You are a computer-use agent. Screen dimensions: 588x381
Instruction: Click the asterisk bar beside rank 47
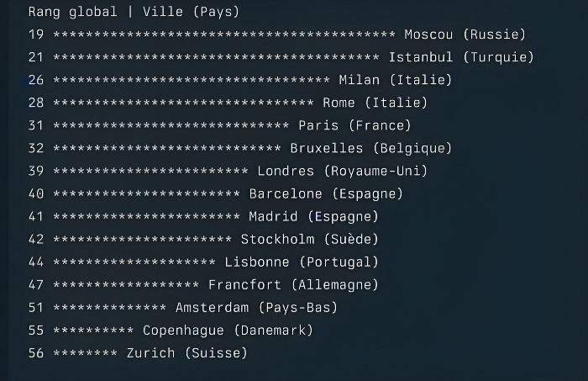click(x=126, y=284)
